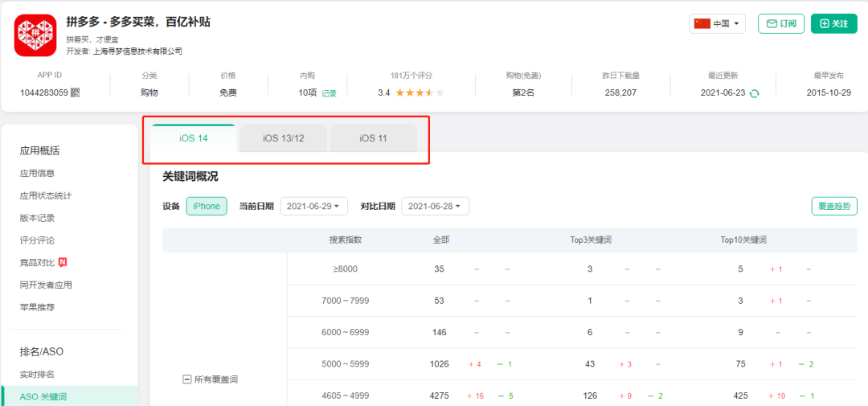The width and height of the screenshot is (868, 406).
Task: Click the green 关注 follow button
Action: click(x=833, y=23)
